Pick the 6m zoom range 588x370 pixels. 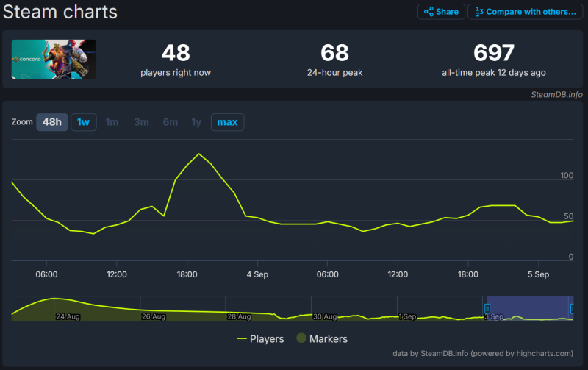(x=170, y=122)
